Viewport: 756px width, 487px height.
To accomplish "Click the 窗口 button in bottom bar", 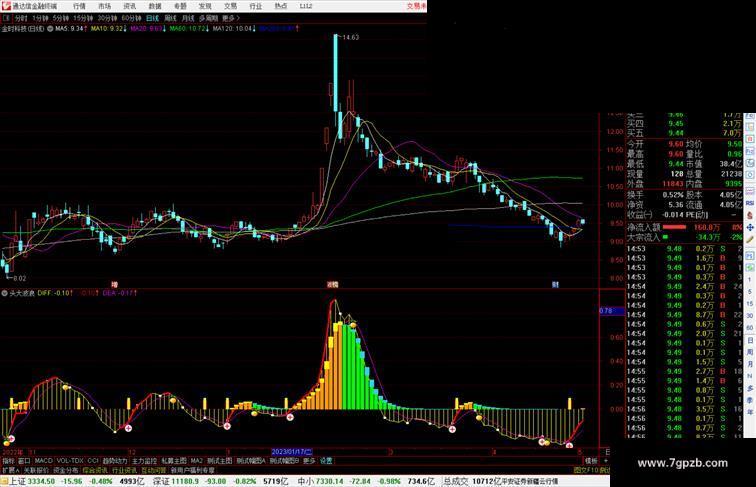I will 24,461.
